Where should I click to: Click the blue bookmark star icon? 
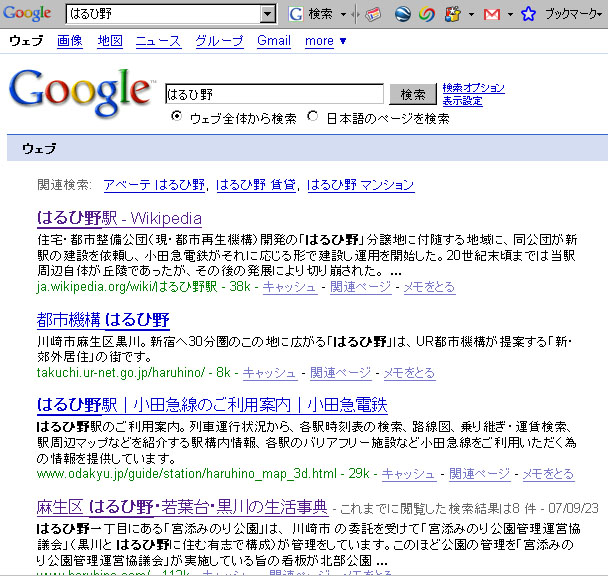[528, 14]
